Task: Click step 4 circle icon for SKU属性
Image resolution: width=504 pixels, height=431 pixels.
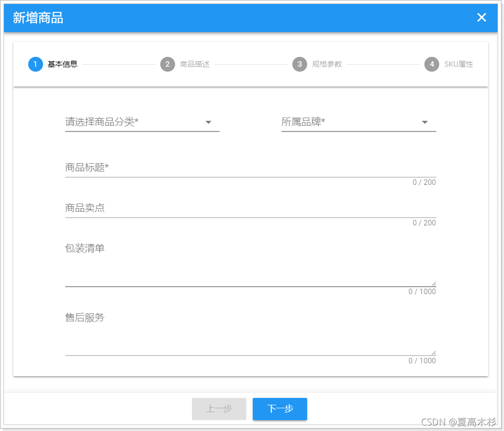Action: click(431, 64)
